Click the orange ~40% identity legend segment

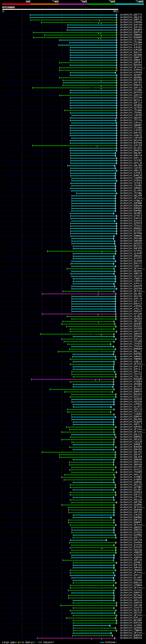(x=45, y=4)
